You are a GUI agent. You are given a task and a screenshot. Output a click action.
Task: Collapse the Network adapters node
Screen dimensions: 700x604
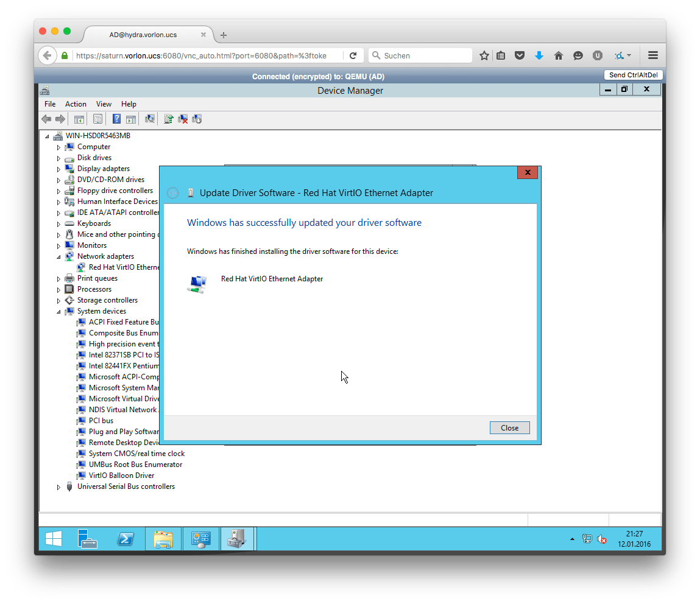coord(59,257)
